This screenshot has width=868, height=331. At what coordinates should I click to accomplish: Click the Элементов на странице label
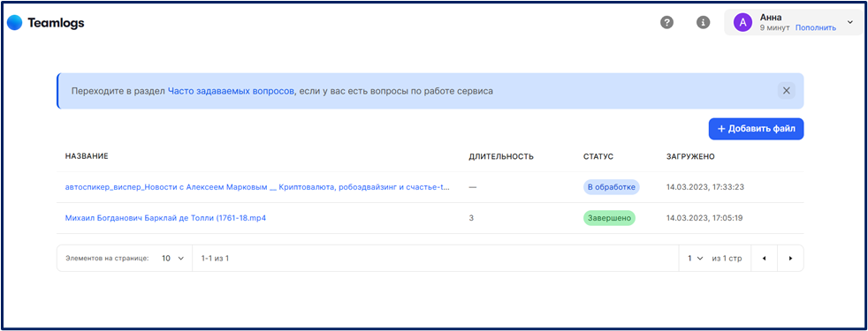(107, 258)
